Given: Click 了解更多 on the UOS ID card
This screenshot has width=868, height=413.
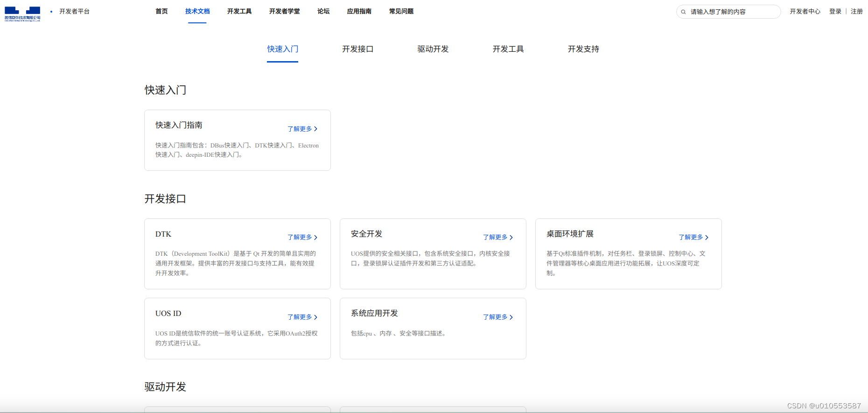Looking at the screenshot, I should coord(302,317).
